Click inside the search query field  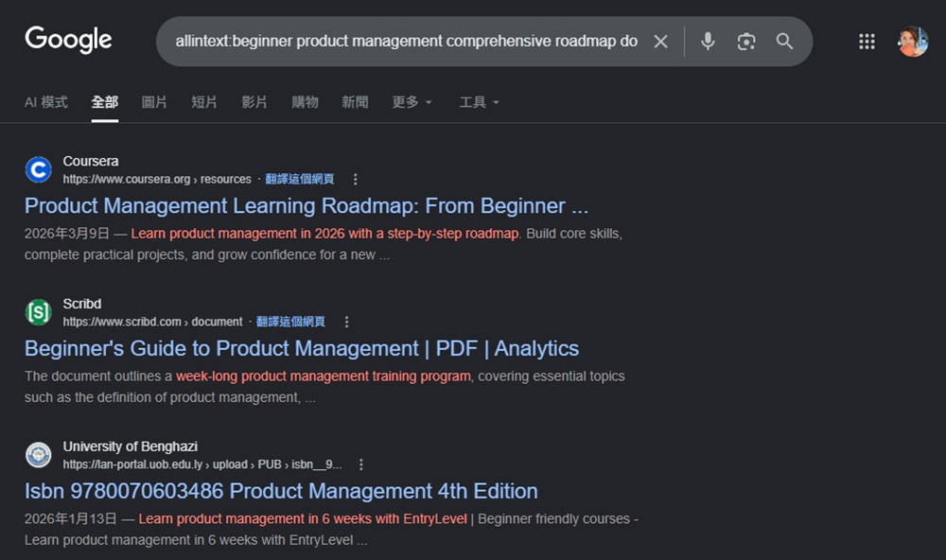point(406,41)
